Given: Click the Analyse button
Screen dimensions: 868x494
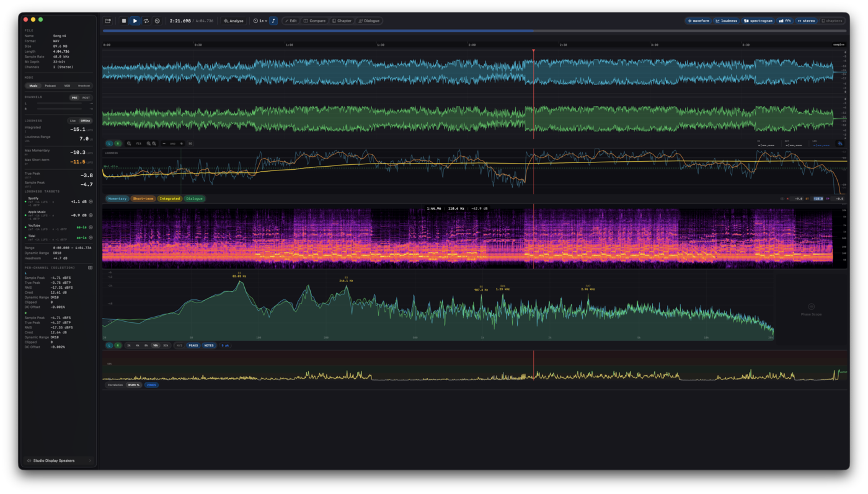Looking at the screenshot, I should (x=234, y=21).
